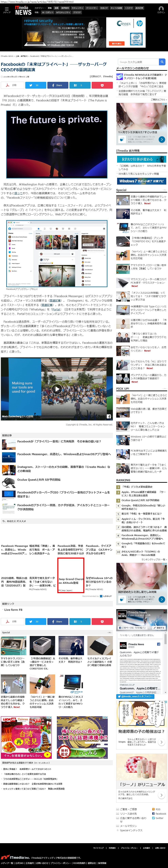The width and height of the screenshot is (168, 868).
Task: Open the hamburger メディア menu
Action: [x=7, y=10]
